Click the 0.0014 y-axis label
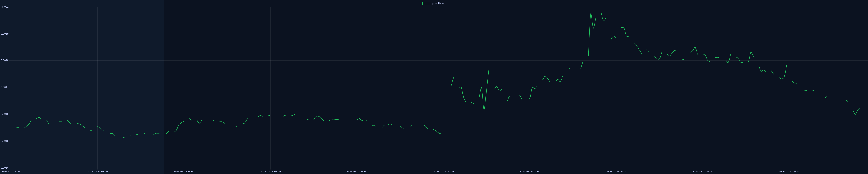This screenshot has width=868, height=174. 5,167
